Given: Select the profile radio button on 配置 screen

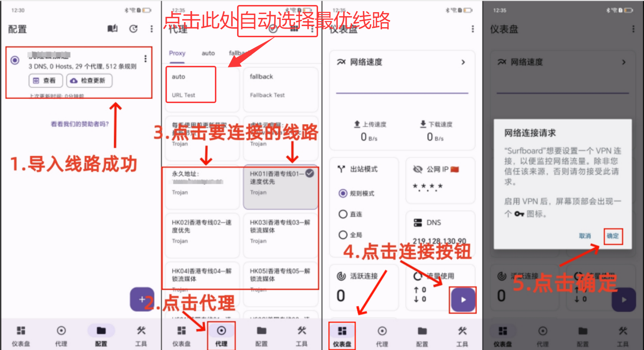Looking at the screenshot, I should 15,60.
